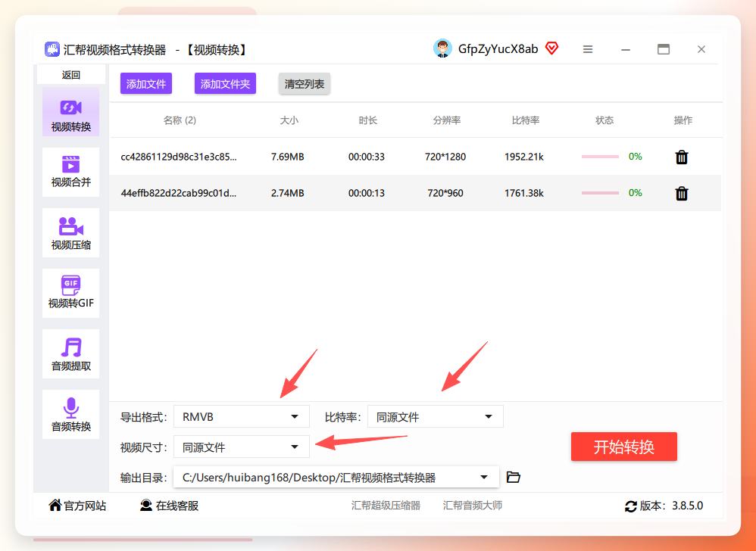
Task: Click the progress bar of cc42861129d98c31e3c85 row
Action: 600,157
